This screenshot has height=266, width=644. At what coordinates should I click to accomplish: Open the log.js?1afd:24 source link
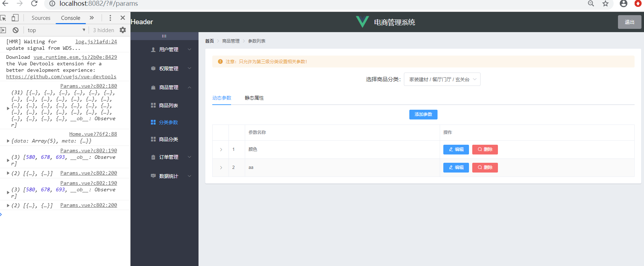(x=96, y=42)
